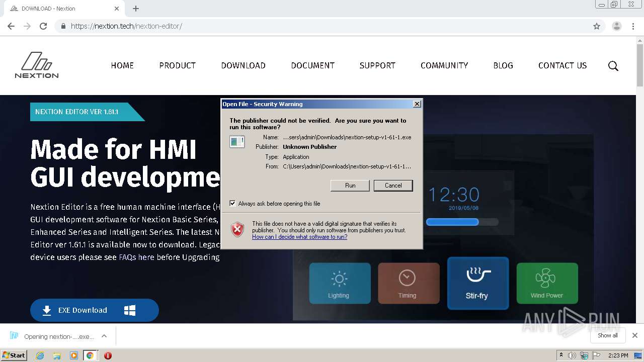Click Show all downloads button
This screenshot has width=644, height=362.
[607, 335]
